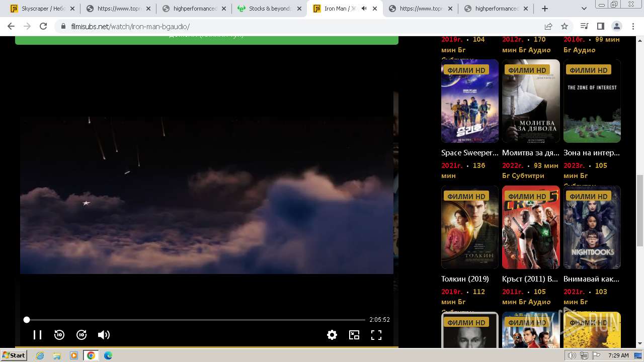Select the Chrome taskbar button

[x=91, y=355]
